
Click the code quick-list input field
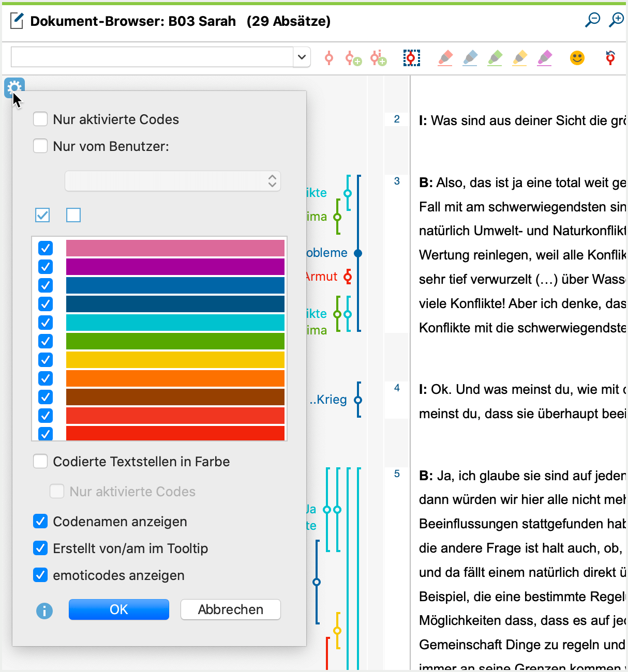(x=152, y=57)
